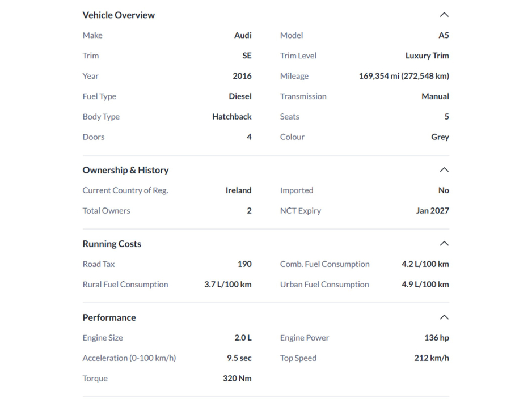Click the Performance heading
This screenshot has height=399, width=532.
click(109, 317)
